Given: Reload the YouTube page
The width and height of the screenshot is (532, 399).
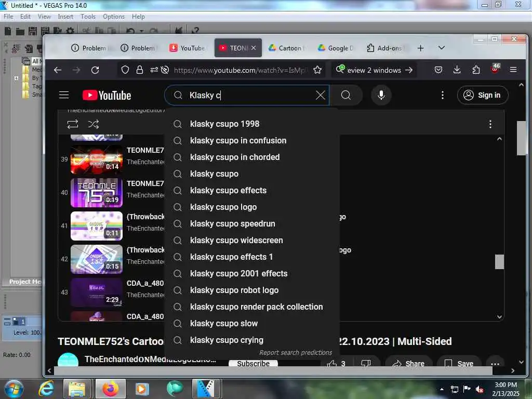Looking at the screenshot, I should [x=95, y=70].
